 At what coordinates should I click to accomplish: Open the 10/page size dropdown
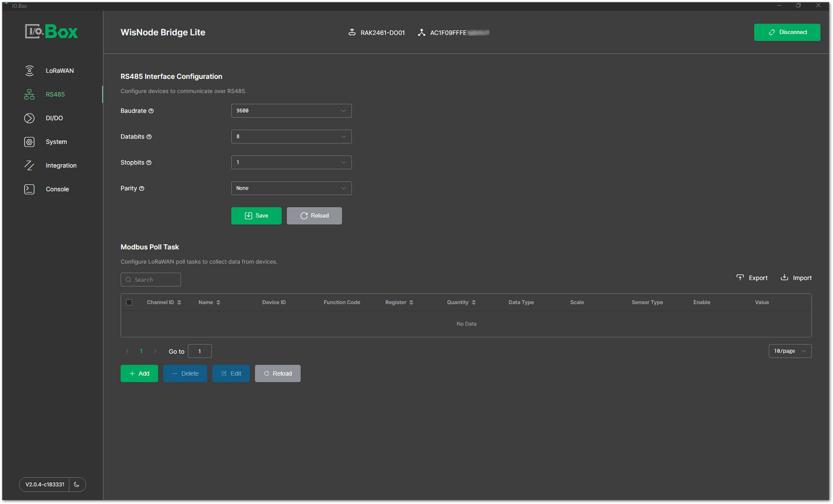790,351
